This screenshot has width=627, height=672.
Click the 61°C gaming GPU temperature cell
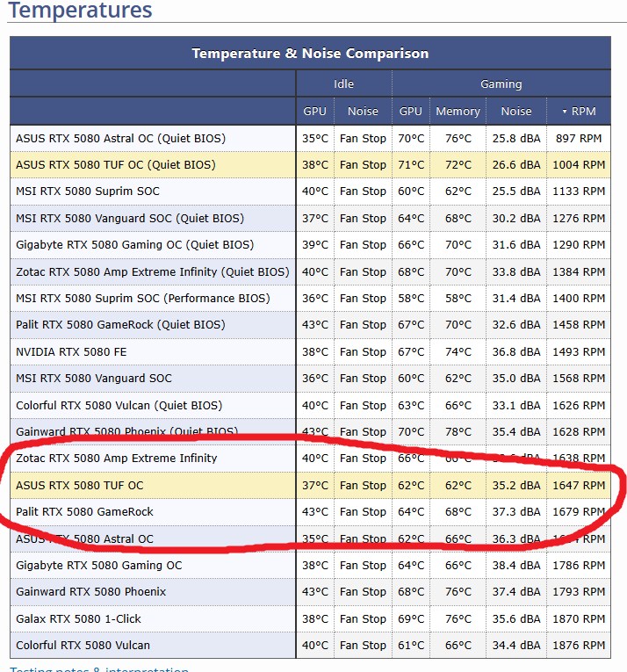coord(411,646)
